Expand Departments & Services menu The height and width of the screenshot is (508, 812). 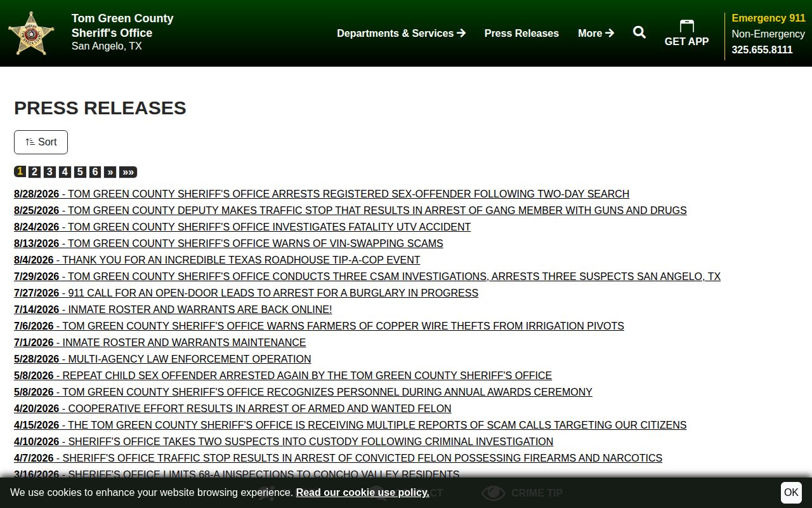(401, 33)
